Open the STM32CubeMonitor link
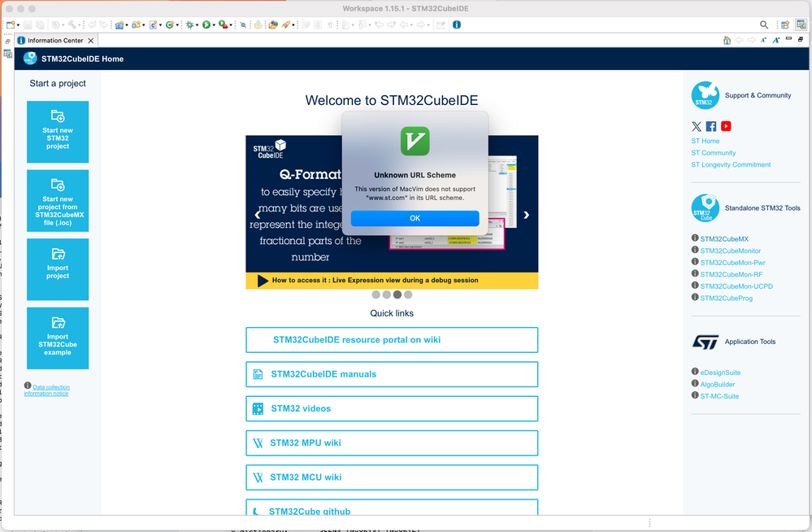 (731, 251)
